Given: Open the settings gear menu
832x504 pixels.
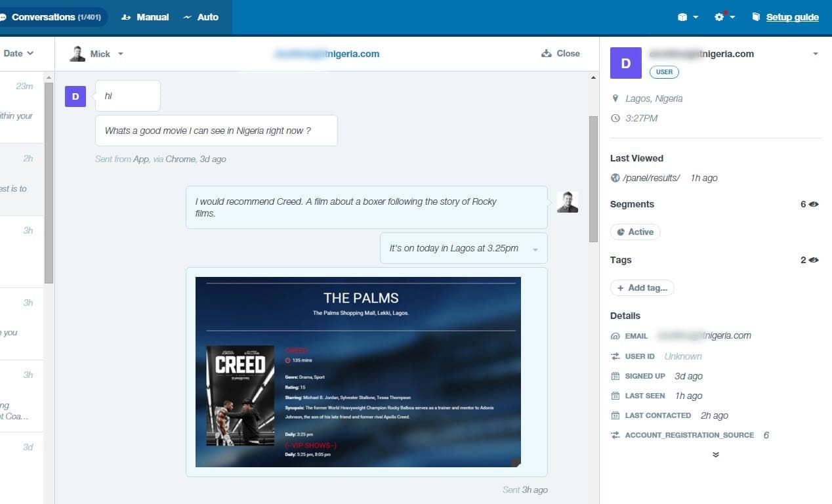Looking at the screenshot, I should point(724,17).
